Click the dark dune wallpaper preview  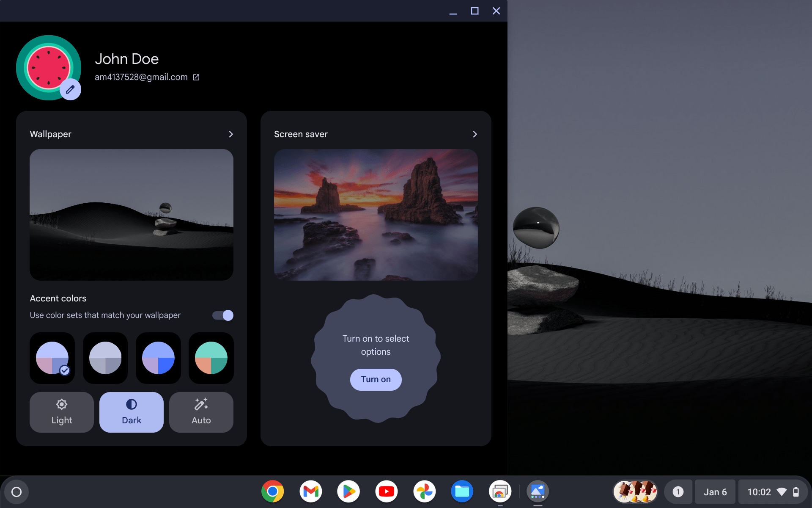[132, 215]
